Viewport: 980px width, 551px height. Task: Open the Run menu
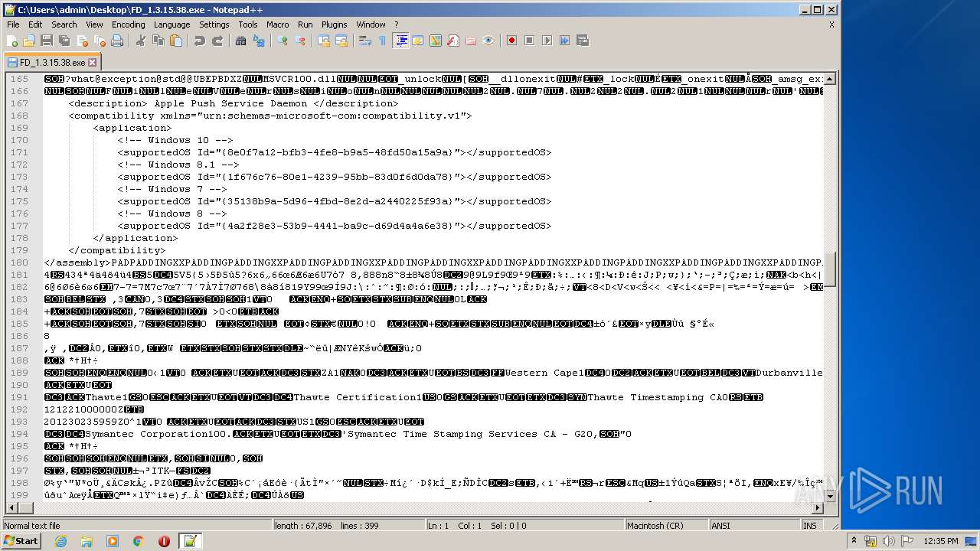[305, 24]
